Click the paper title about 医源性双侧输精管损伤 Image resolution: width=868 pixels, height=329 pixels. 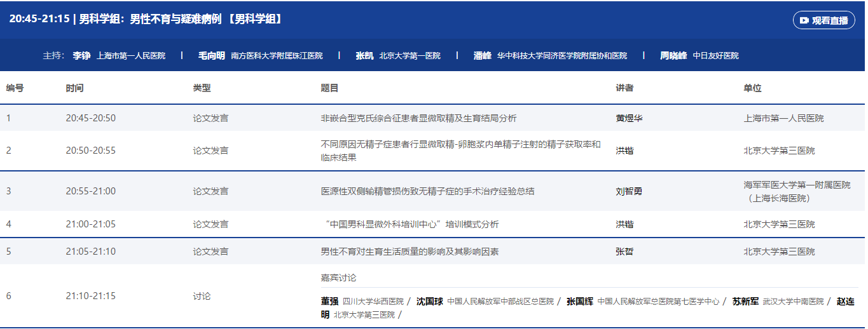tap(427, 191)
